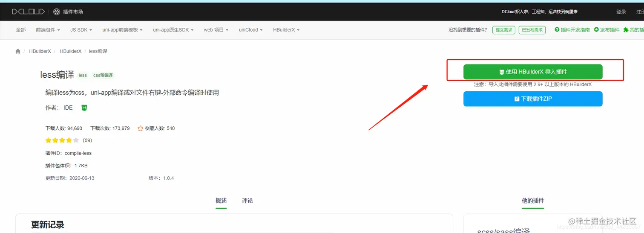Click the HBuilderX badge next to author IDE

click(84, 108)
